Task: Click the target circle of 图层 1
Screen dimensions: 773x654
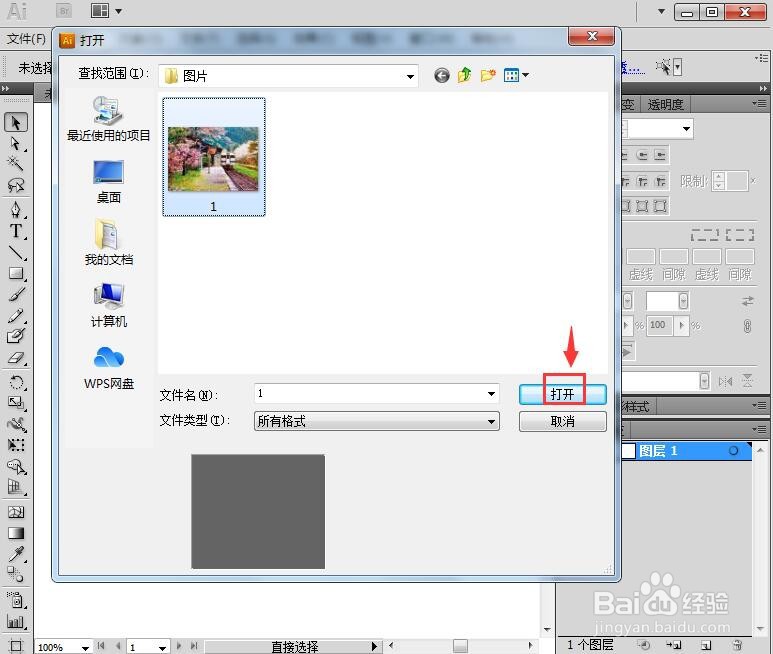Action: click(733, 450)
